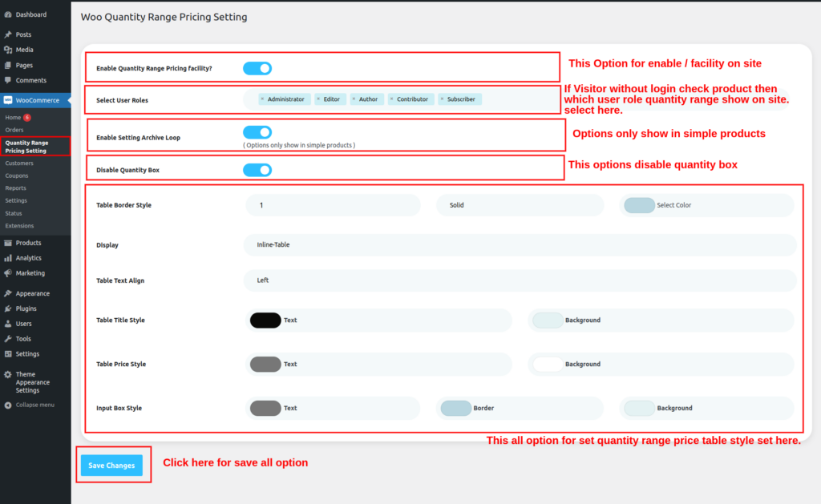Click the Table Border Style width field
Screen dimensions: 821x504
[333, 205]
